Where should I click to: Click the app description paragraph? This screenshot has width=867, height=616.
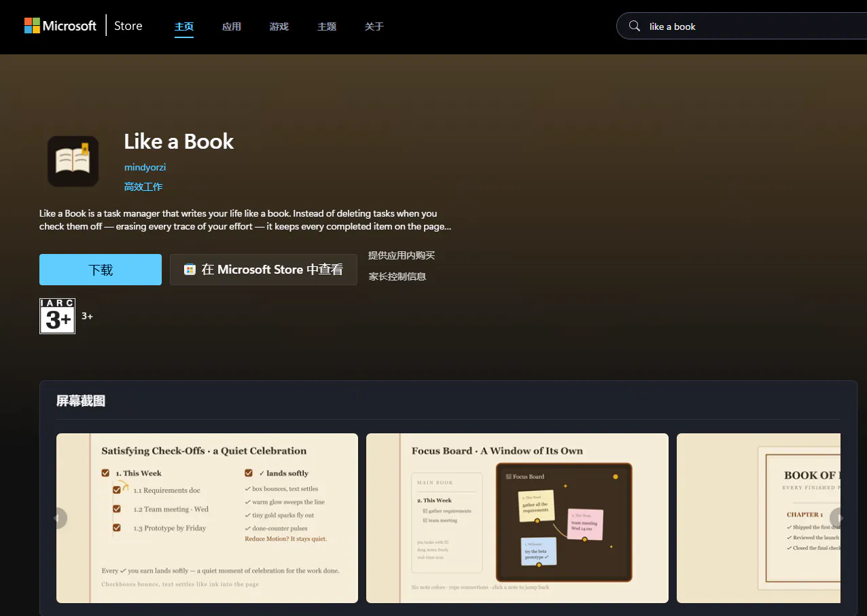pos(245,220)
